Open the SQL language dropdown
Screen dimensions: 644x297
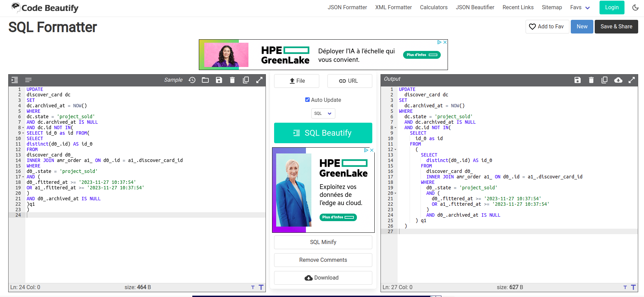point(323,113)
